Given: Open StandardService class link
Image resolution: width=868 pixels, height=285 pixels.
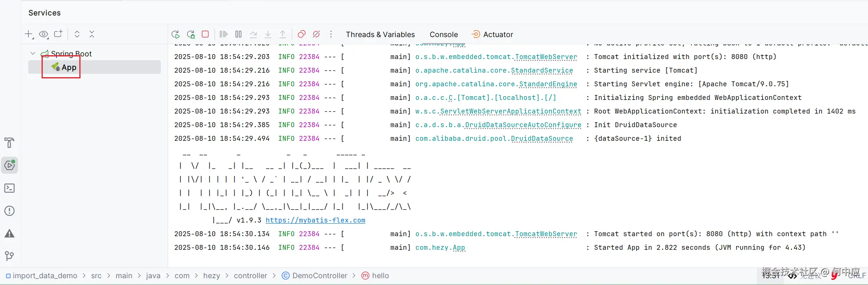Looking at the screenshot, I should coord(542,70).
